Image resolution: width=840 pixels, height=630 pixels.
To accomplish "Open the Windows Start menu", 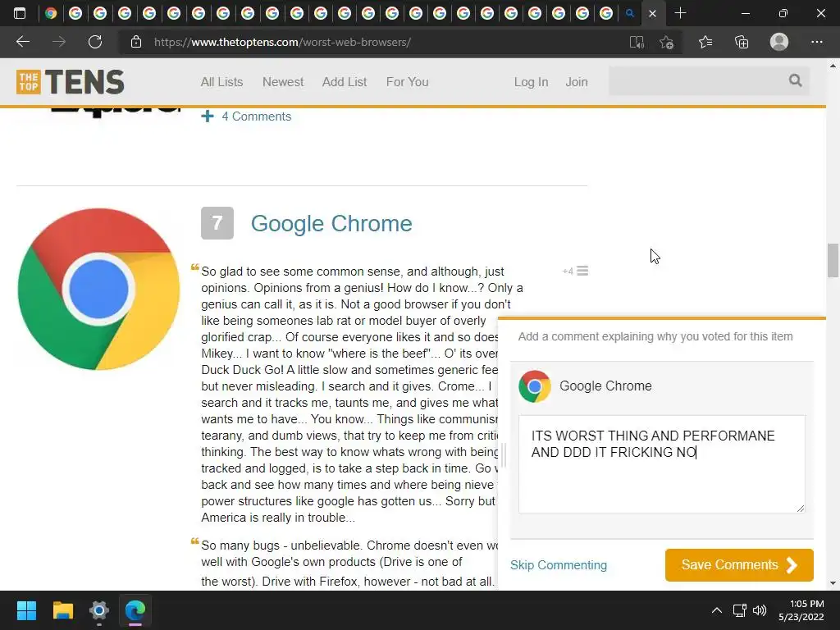I will (26, 610).
